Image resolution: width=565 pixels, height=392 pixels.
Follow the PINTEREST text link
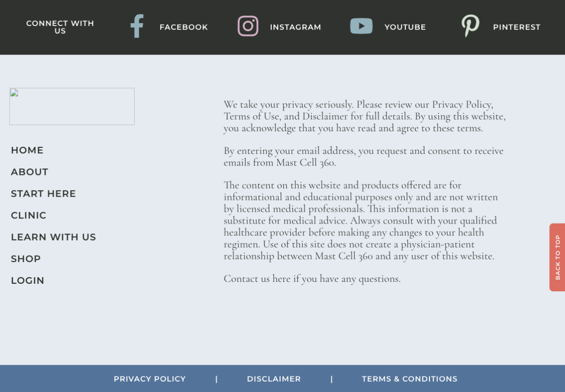pos(517,27)
